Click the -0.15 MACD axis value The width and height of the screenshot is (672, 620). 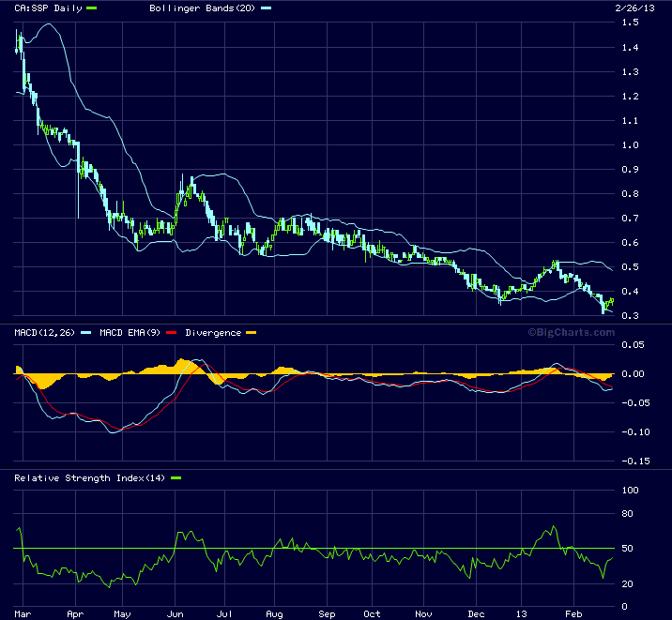point(635,461)
